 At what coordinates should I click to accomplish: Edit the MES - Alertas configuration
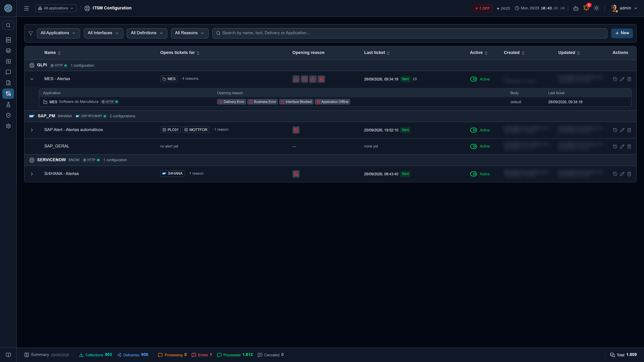(622, 79)
